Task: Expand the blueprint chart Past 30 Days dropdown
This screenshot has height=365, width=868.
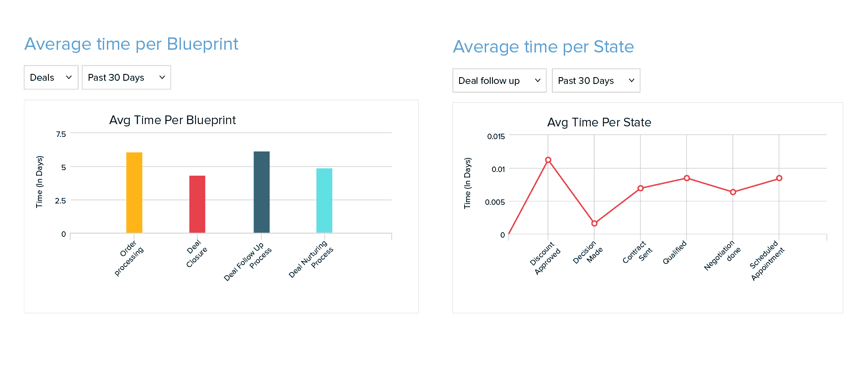Action: (x=126, y=78)
